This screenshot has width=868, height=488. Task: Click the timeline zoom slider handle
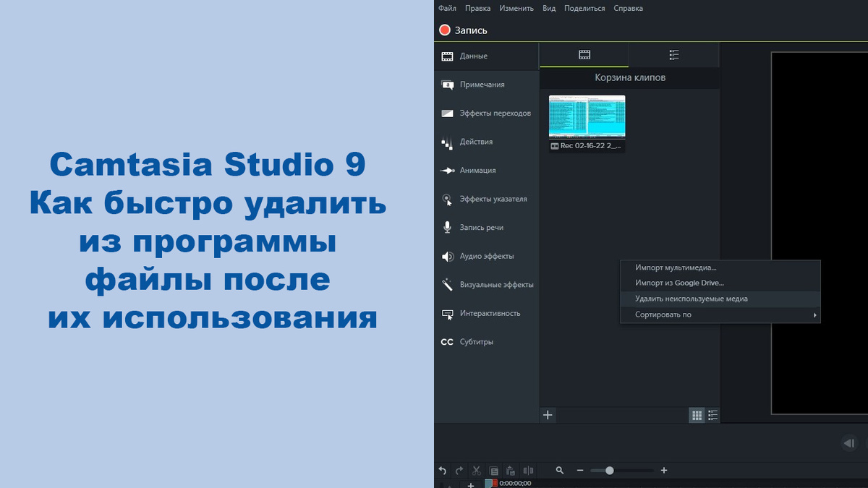pyautogui.click(x=610, y=471)
